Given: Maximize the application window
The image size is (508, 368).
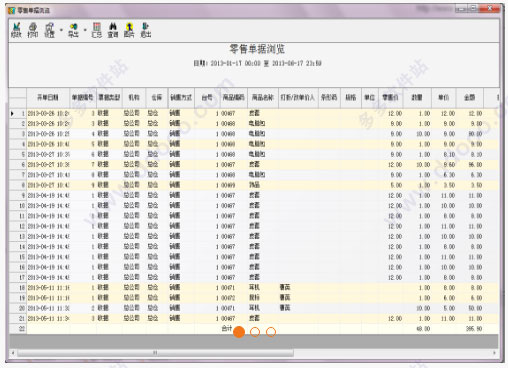Looking at the screenshot, I should (x=473, y=9).
